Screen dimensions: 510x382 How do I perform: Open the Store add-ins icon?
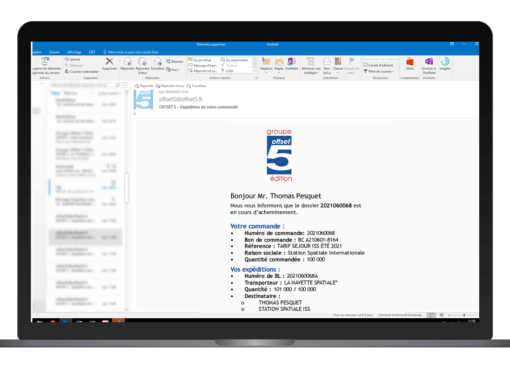pos(410,63)
